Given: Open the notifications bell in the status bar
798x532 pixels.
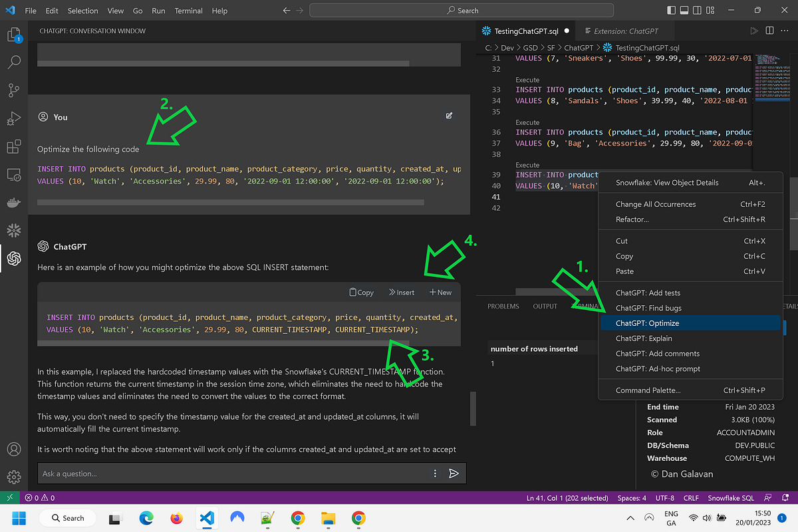Looking at the screenshot, I should pos(786,497).
